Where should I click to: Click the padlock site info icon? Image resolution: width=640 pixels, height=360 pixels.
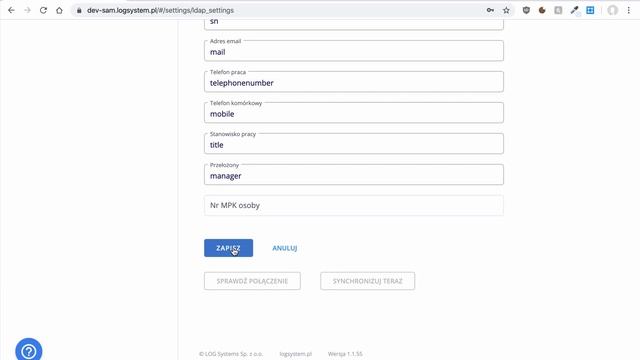79,10
